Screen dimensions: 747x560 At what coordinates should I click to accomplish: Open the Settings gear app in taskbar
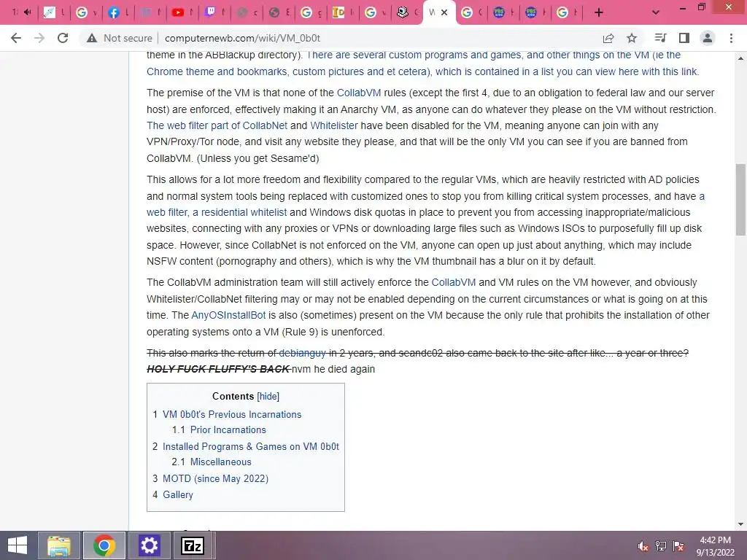[x=149, y=545]
